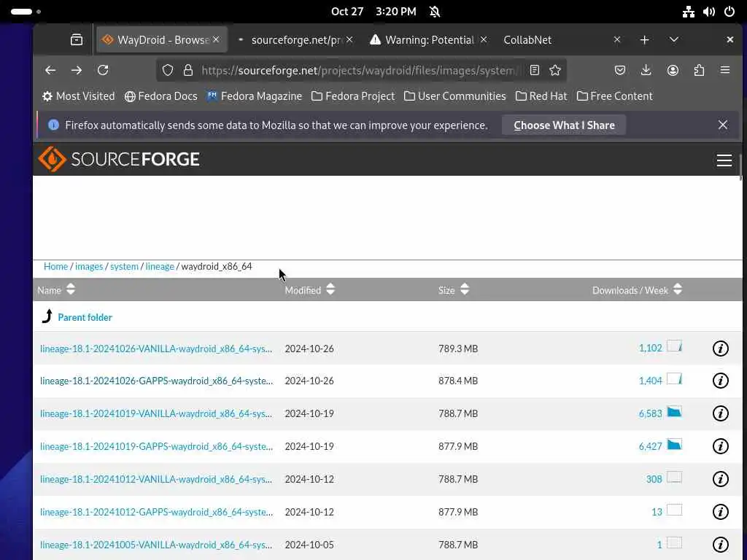
Task: Open Activities overview pill
Action: pos(26,12)
